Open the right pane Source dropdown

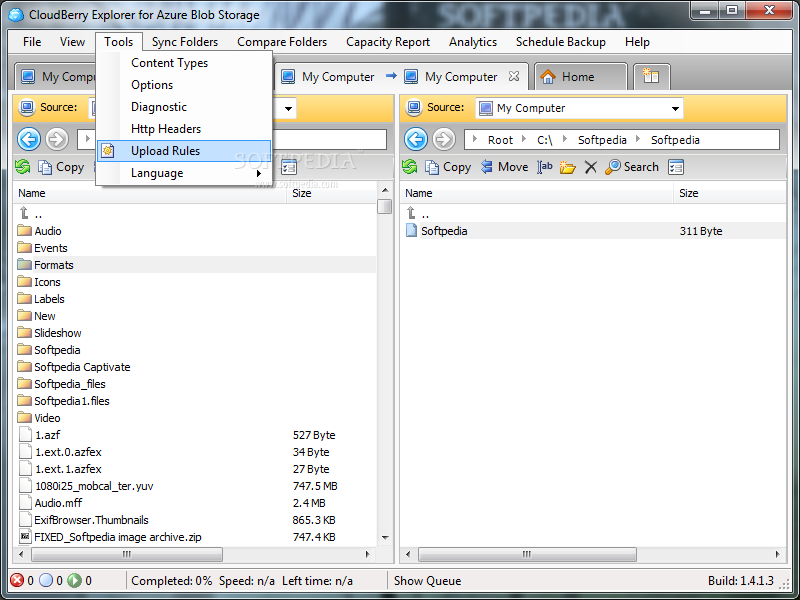(675, 108)
